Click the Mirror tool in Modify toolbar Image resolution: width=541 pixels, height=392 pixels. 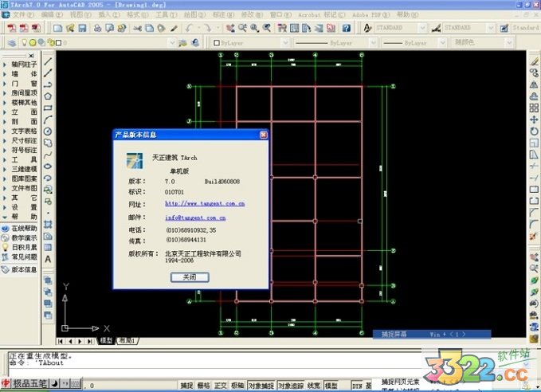click(x=534, y=84)
